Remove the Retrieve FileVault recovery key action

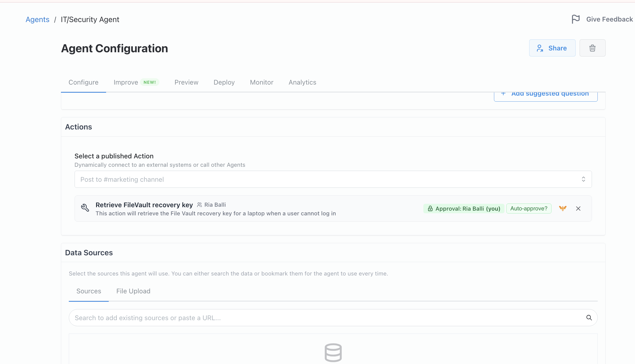[x=578, y=209]
